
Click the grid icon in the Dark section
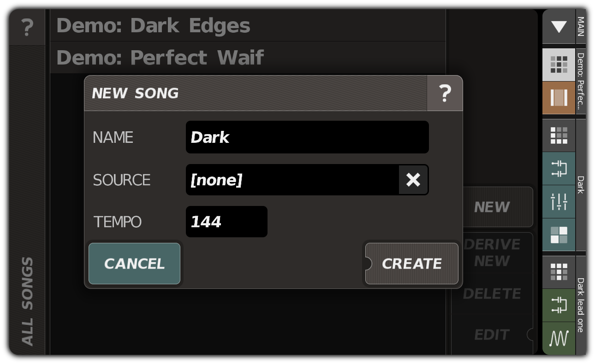pos(559,135)
